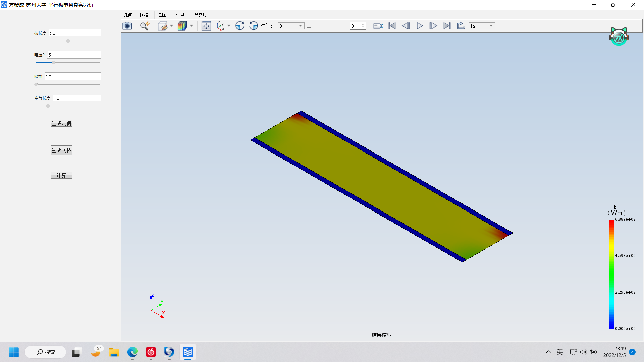The width and height of the screenshot is (644, 362).
Task: Click 生成几何 button to generate geometry
Action: tap(61, 123)
